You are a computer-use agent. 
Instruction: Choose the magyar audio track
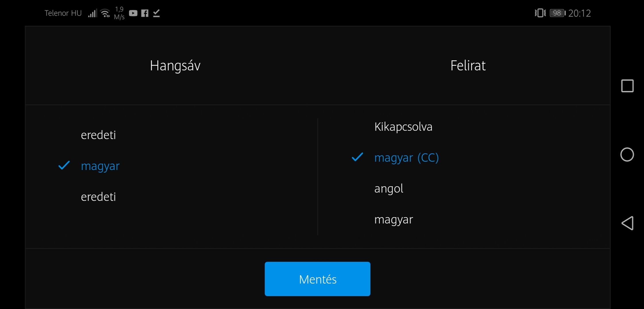(x=100, y=166)
